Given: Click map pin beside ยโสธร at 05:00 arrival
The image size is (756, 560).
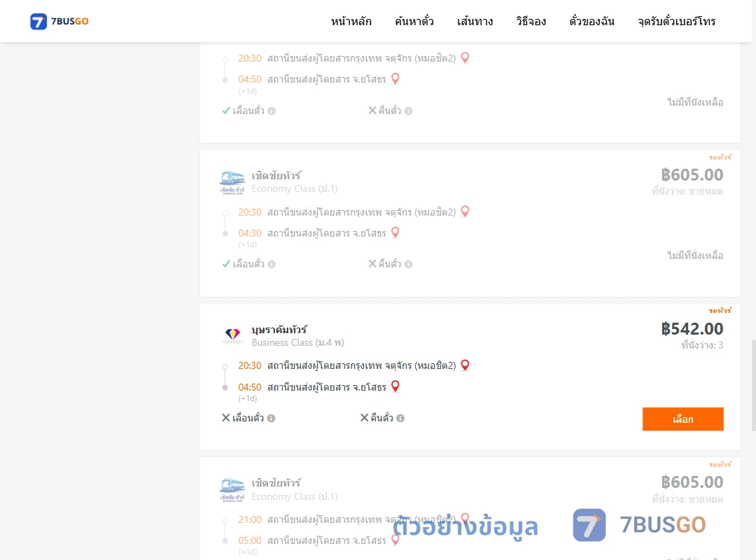Looking at the screenshot, I should click(x=395, y=540).
